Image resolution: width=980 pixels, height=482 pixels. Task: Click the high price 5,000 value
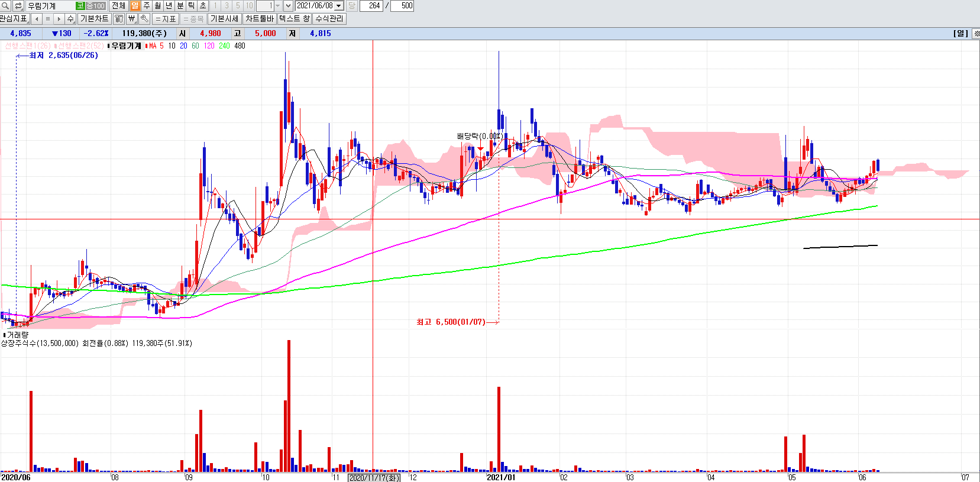coord(266,34)
